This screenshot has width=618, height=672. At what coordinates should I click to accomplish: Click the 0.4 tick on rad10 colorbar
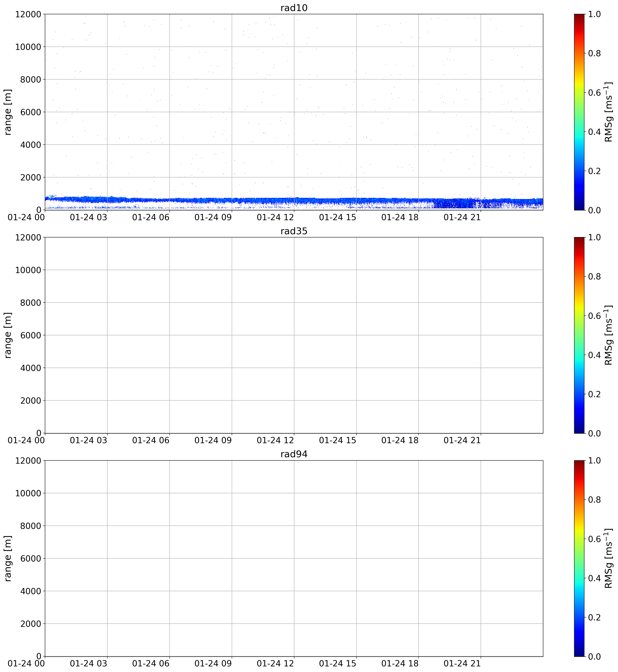pos(595,132)
